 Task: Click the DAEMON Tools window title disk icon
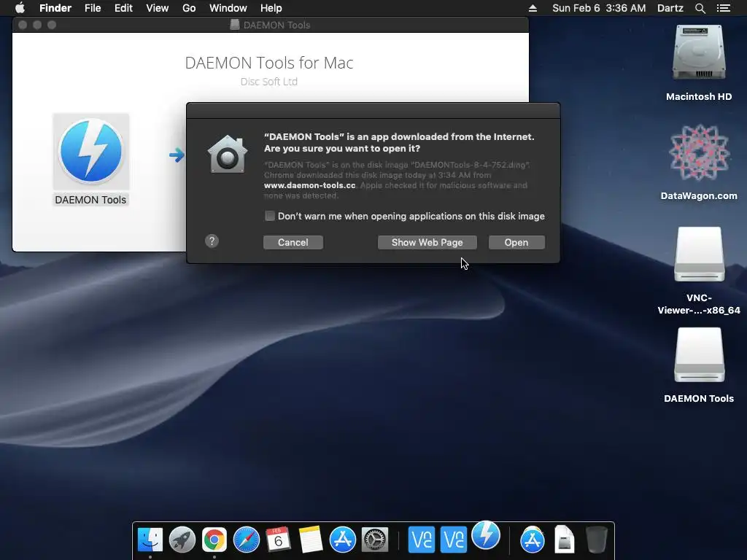[x=235, y=25]
